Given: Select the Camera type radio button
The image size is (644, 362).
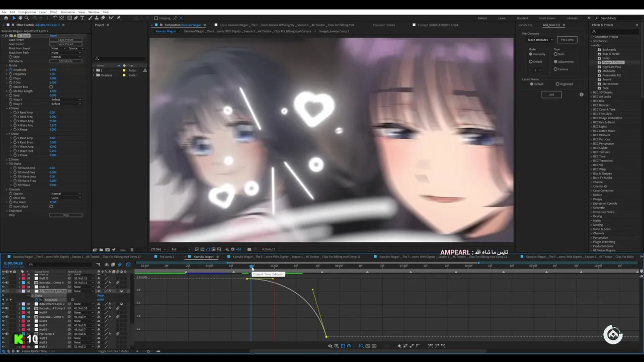Looking at the screenshot, I should pos(555,69).
